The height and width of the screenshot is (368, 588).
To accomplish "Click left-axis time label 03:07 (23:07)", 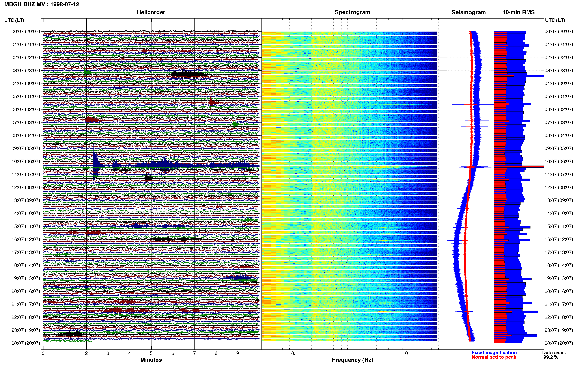I will (26, 71).
